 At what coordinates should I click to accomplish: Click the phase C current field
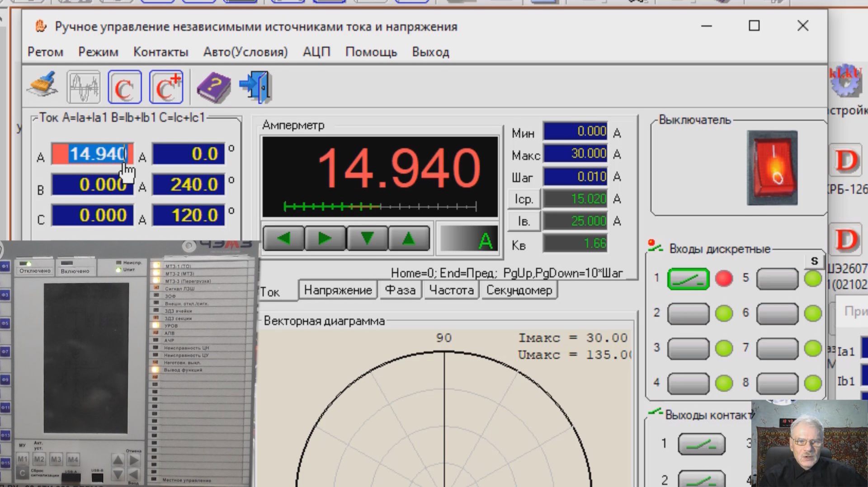pos(93,215)
